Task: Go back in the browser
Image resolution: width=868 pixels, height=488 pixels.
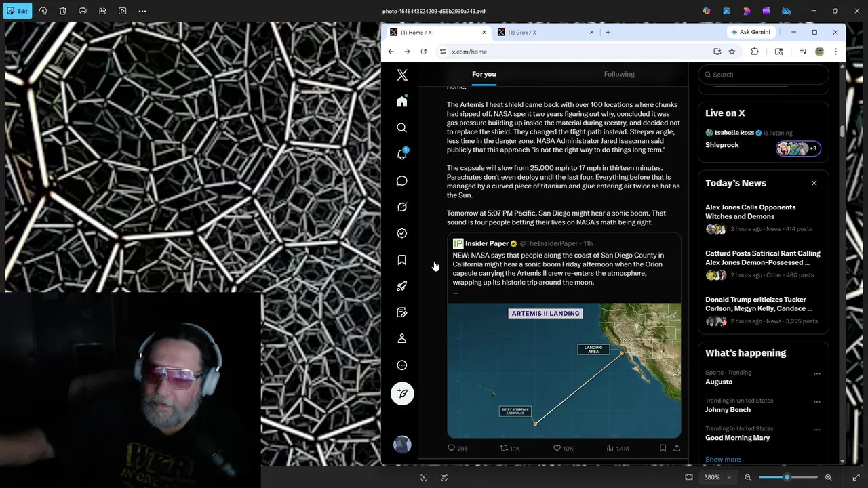Action: (391, 52)
